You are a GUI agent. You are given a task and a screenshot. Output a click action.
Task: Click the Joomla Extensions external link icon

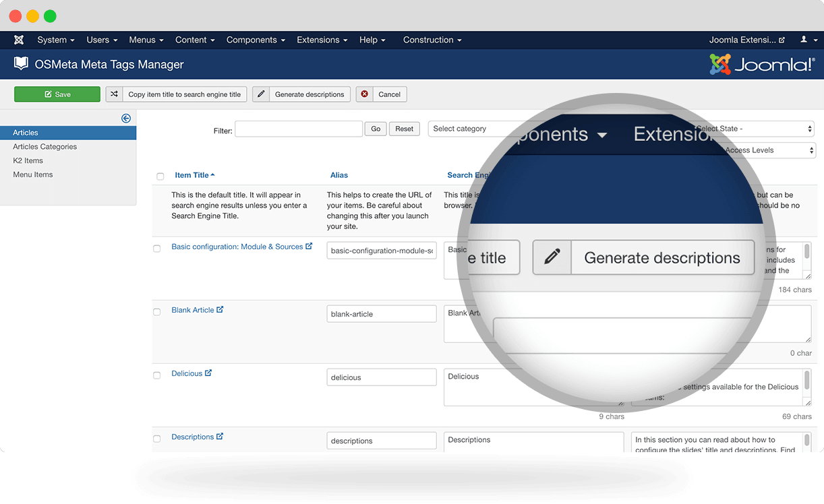[782, 40]
